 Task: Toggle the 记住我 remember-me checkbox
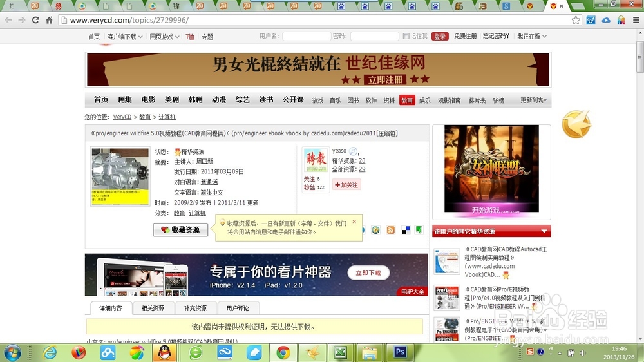coord(406,36)
